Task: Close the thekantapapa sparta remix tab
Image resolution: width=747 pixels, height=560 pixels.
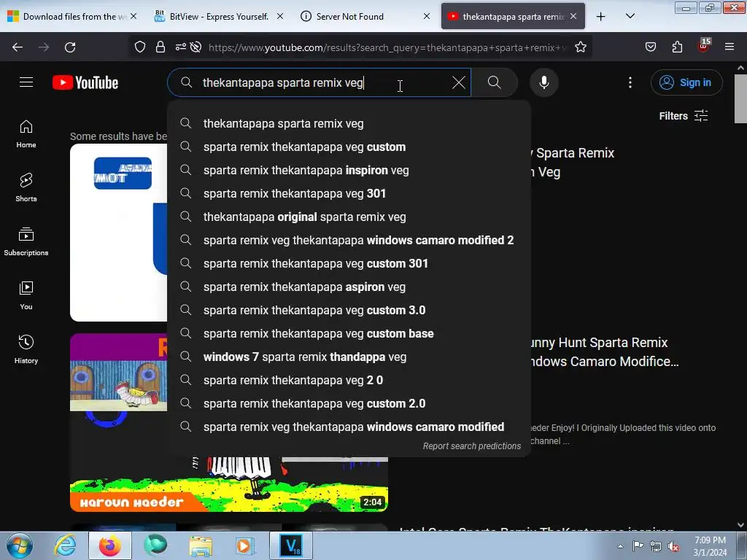Action: coord(573,16)
